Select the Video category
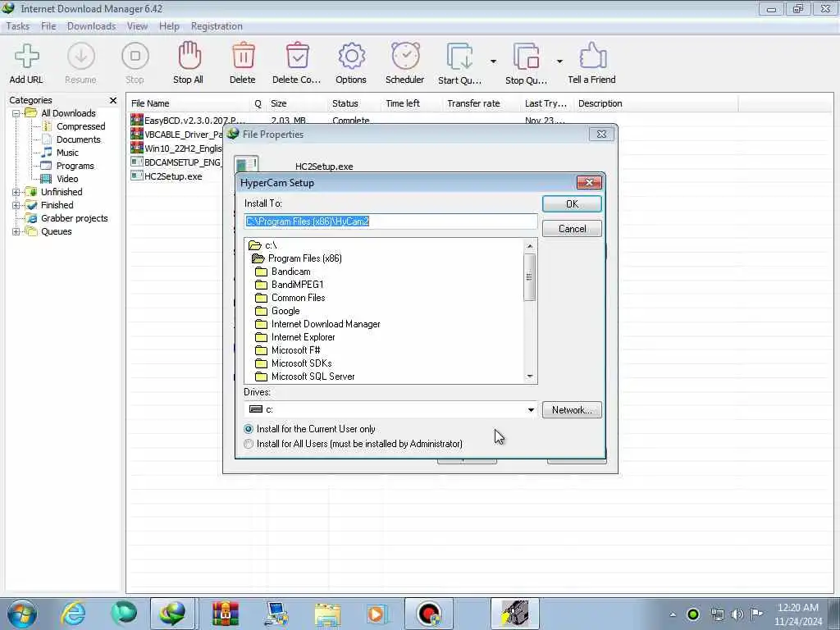This screenshot has width=840, height=630. pos(67,179)
